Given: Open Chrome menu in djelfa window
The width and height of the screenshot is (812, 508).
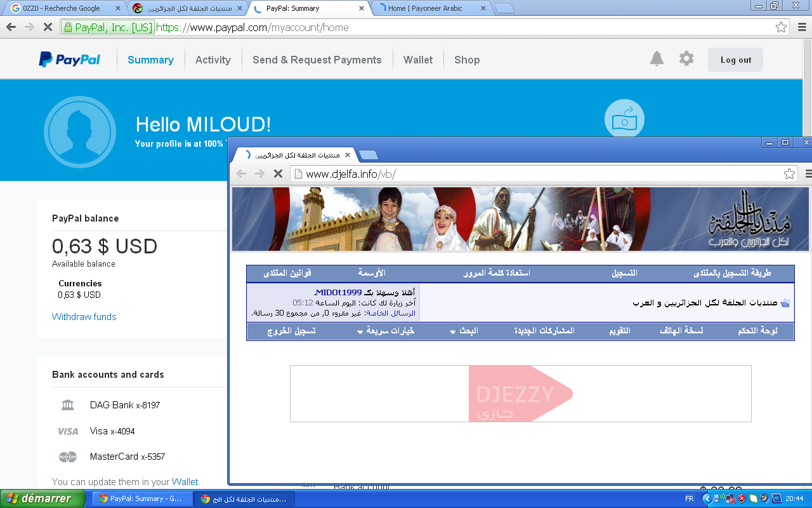Looking at the screenshot, I should tap(808, 173).
